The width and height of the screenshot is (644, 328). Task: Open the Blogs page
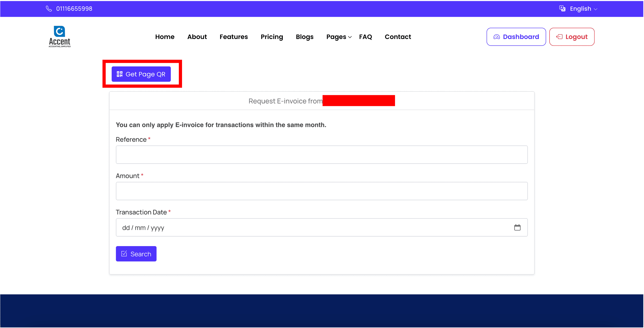(x=304, y=37)
